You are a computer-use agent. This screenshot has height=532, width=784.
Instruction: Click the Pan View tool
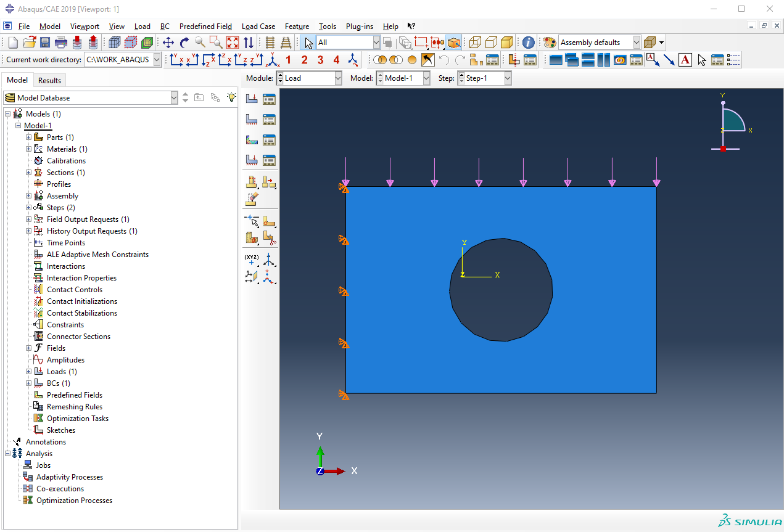click(x=168, y=43)
